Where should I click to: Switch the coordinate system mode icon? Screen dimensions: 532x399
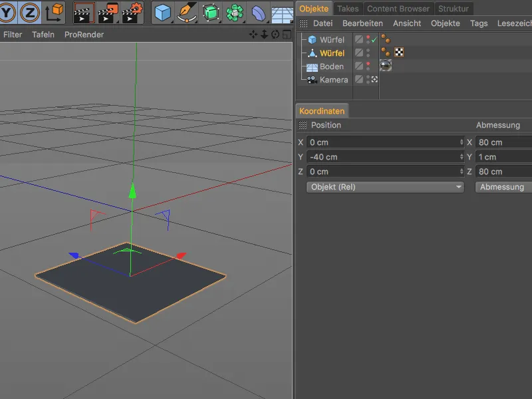point(54,13)
